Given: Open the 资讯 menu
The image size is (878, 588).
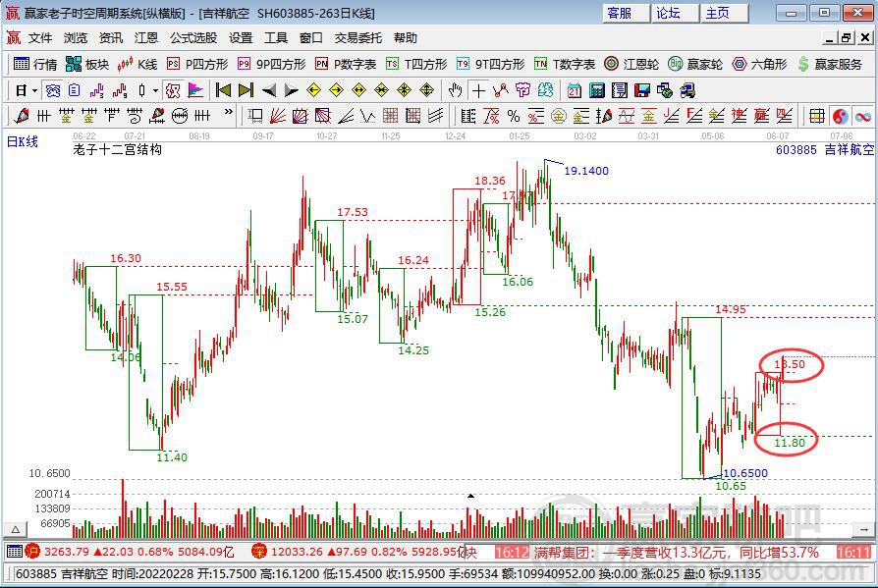Looking at the screenshot, I should (x=111, y=38).
